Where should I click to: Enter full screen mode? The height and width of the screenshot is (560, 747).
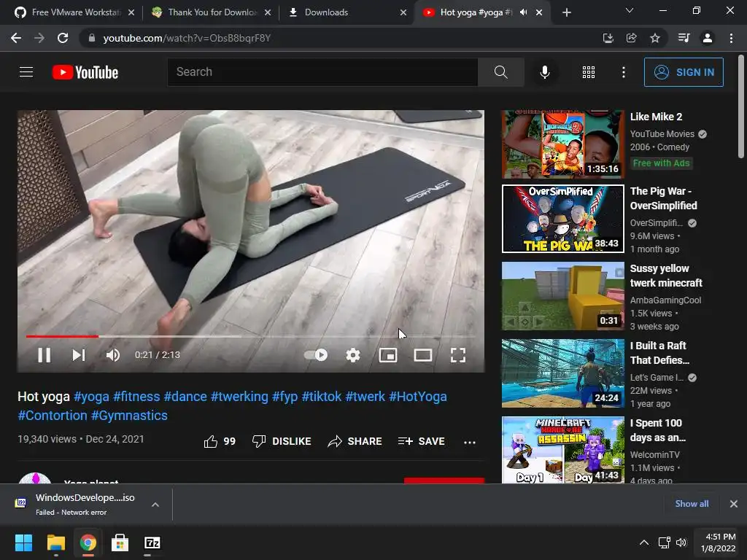coord(458,355)
